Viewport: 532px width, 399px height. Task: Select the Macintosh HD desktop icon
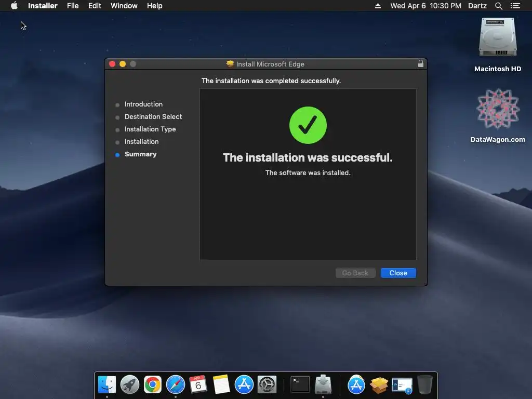tap(497, 45)
